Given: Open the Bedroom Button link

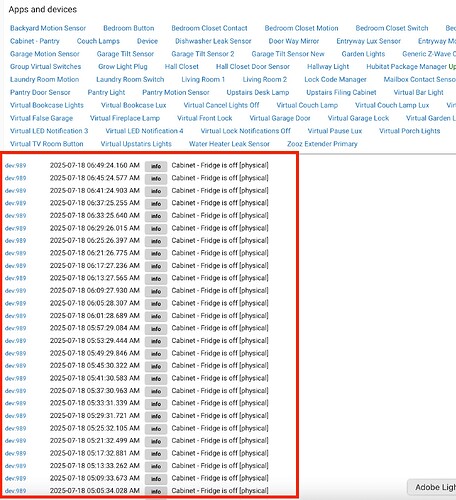Looking at the screenshot, I should (x=129, y=28).
